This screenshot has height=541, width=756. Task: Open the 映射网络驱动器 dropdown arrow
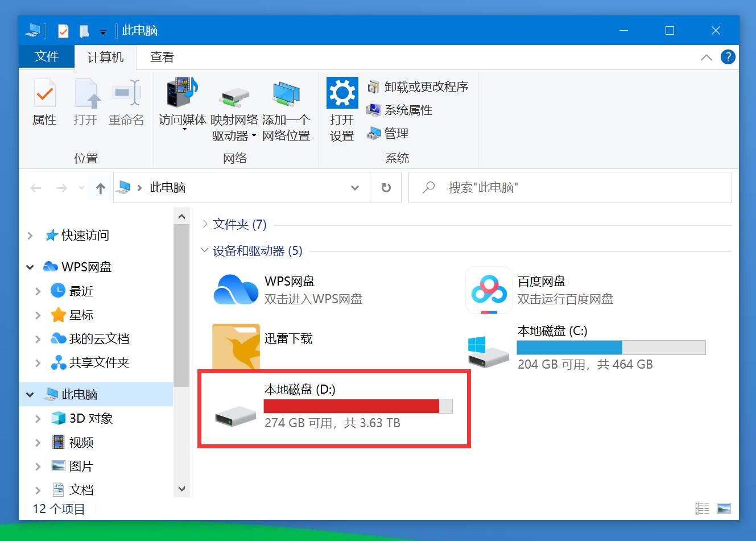click(254, 135)
